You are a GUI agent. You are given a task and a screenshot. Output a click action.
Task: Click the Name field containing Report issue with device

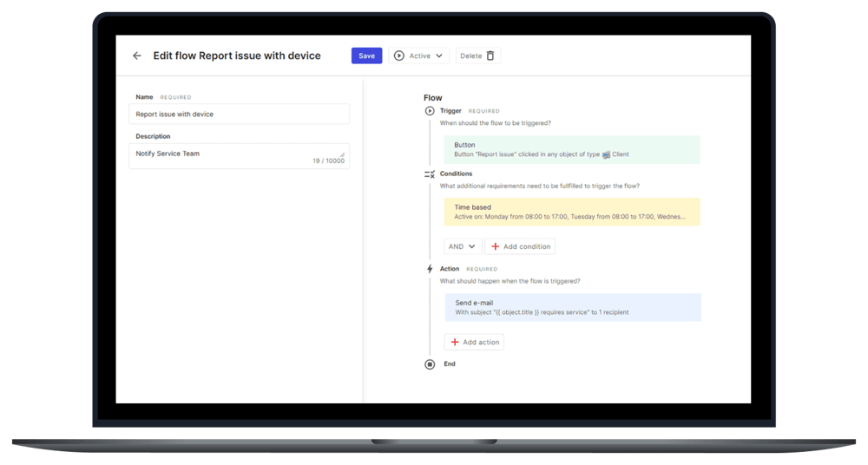tap(240, 114)
